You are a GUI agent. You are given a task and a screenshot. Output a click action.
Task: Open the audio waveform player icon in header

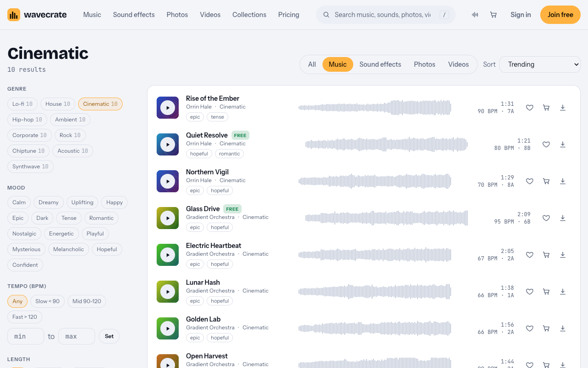click(x=475, y=15)
